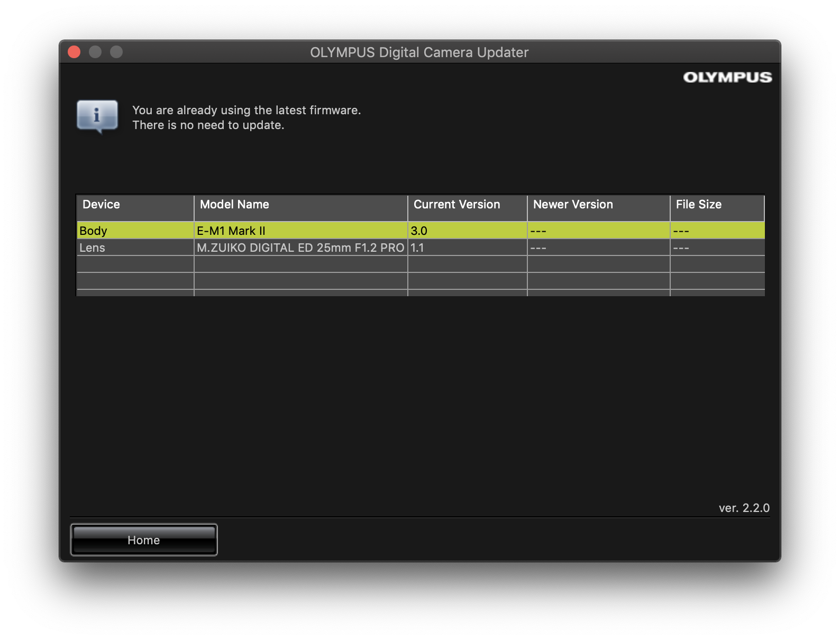Image resolution: width=840 pixels, height=640 pixels.
Task: Click the OLYMPUS Digital Camera Updater window title
Action: coord(419,52)
